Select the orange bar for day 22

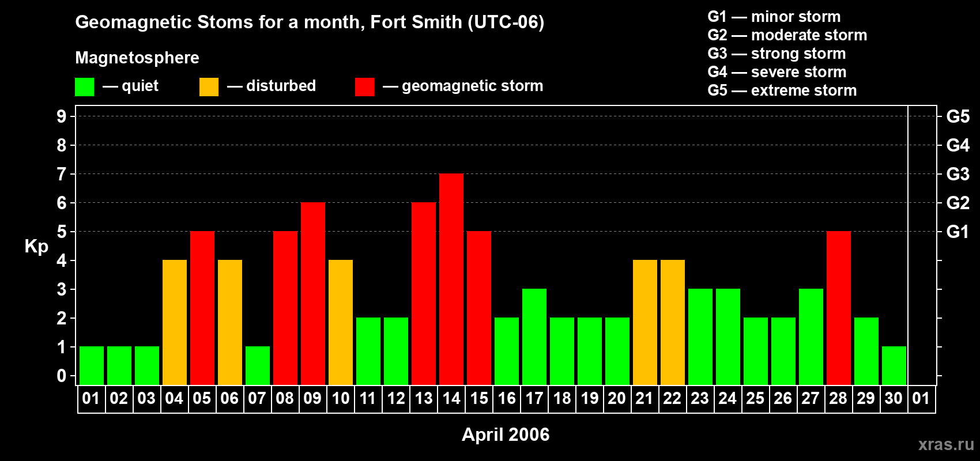pos(673,323)
